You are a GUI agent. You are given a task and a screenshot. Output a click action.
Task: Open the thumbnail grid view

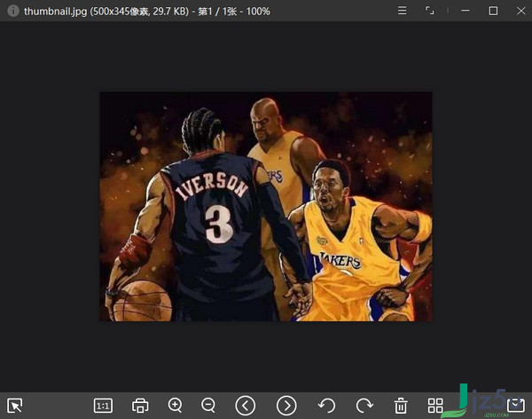point(435,406)
